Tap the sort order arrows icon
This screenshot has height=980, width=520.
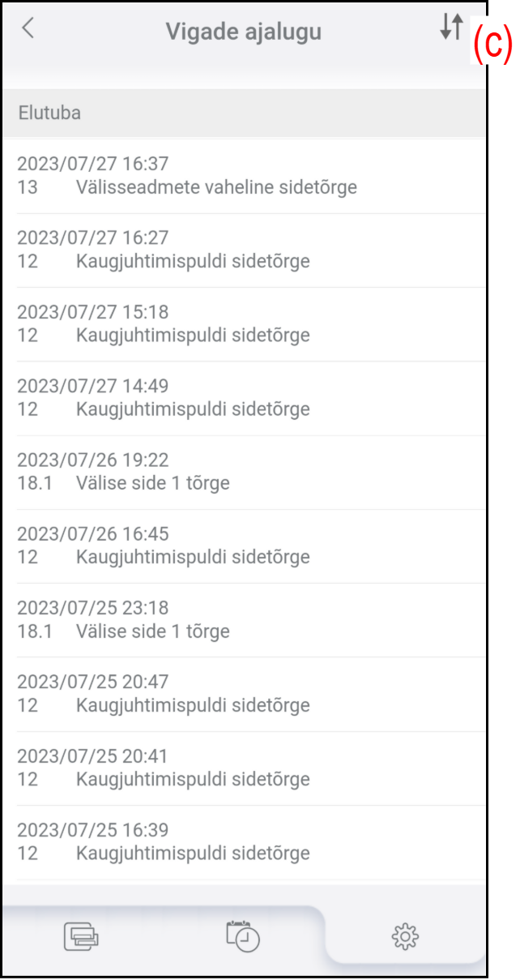(451, 28)
